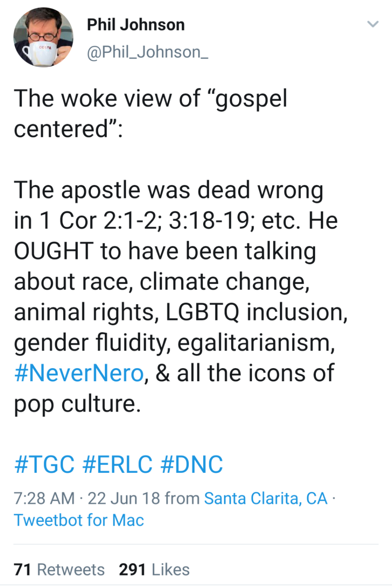Click the 22 Jun 18 date
This screenshot has height=587, width=392.
click(124, 498)
